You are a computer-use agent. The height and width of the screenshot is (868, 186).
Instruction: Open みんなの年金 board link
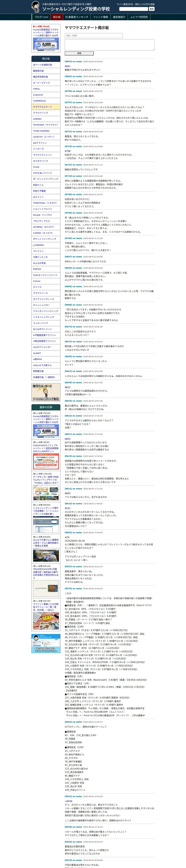click(46, 263)
